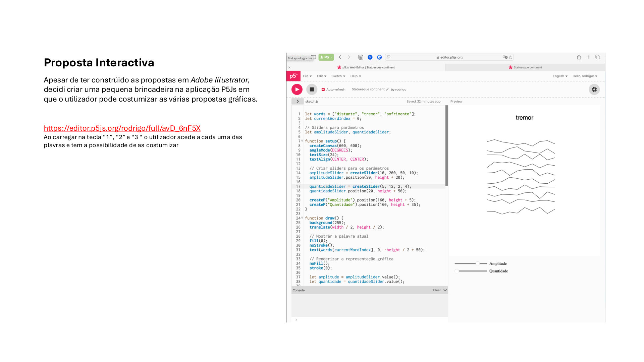Edit sketch name with pencil icon
This screenshot has width=644, height=362.
pos(387,89)
